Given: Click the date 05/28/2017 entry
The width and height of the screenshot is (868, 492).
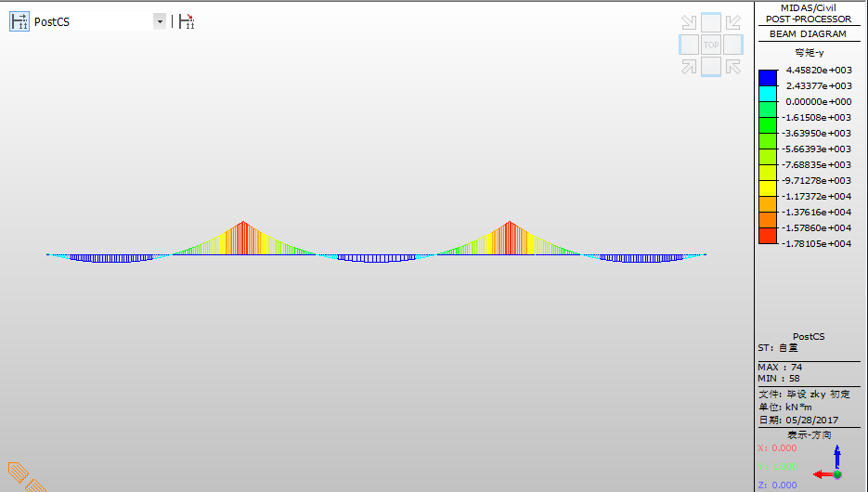Looking at the screenshot, I should [798, 420].
